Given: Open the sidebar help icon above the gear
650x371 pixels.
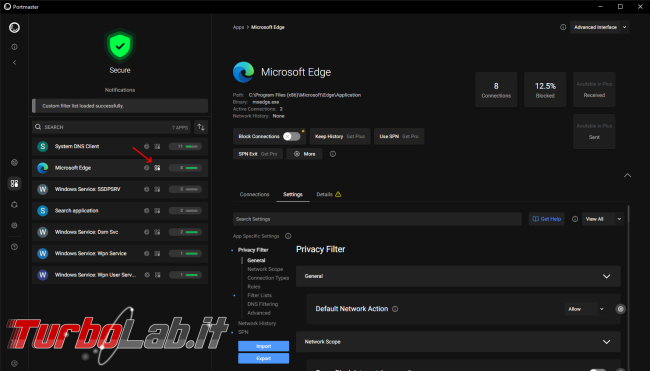Looking at the screenshot, I should click(15, 247).
